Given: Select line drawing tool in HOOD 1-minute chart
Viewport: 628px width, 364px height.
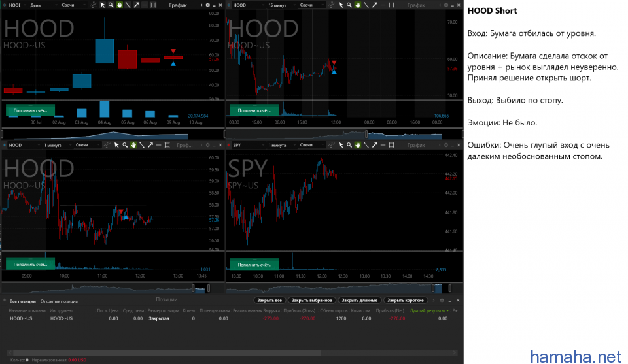Looking at the screenshot, I should pyautogui.click(x=142, y=145).
